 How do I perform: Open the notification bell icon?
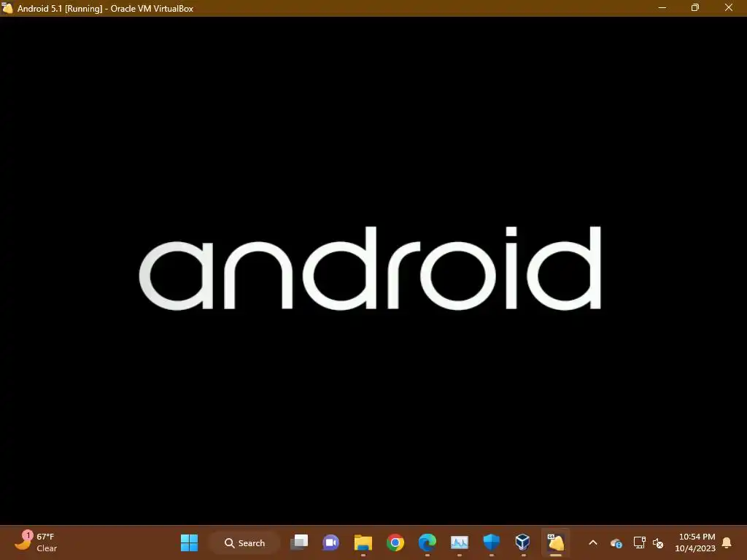point(727,542)
